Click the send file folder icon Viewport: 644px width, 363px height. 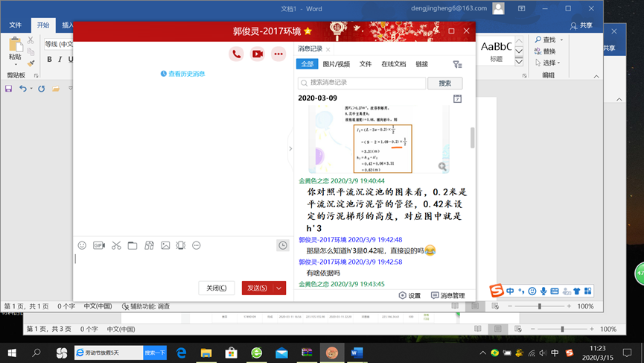133,245
